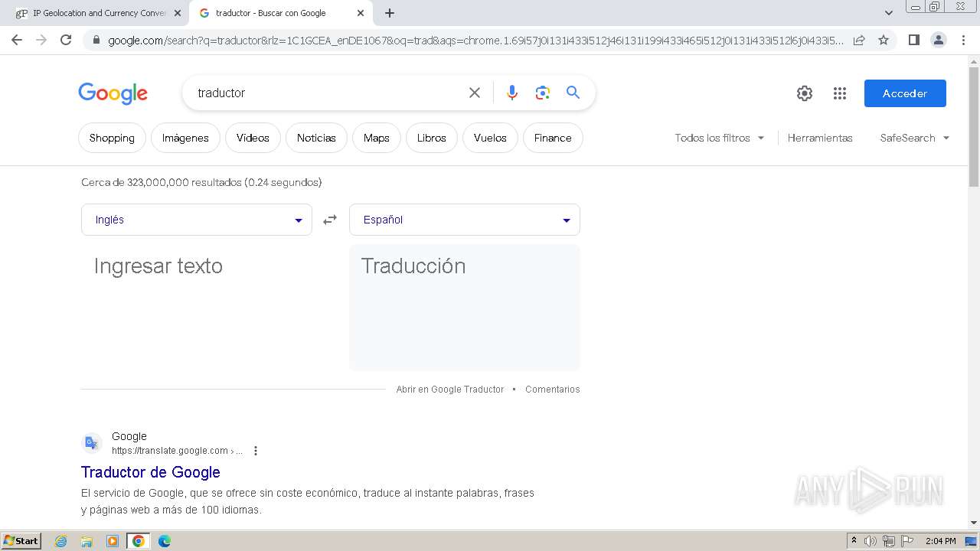View site security lock info
The width and height of the screenshot is (980, 551).
(96, 40)
